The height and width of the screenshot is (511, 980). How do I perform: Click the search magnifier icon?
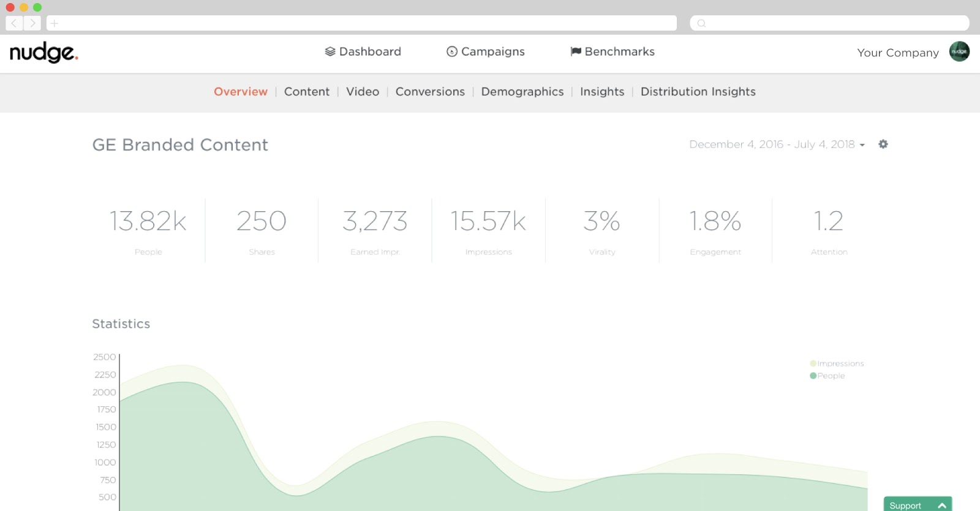pyautogui.click(x=700, y=23)
